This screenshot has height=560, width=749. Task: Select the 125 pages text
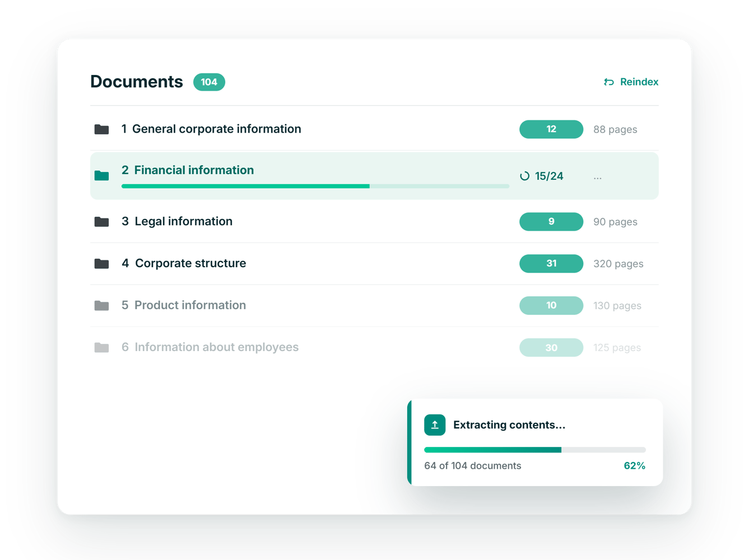click(x=617, y=348)
